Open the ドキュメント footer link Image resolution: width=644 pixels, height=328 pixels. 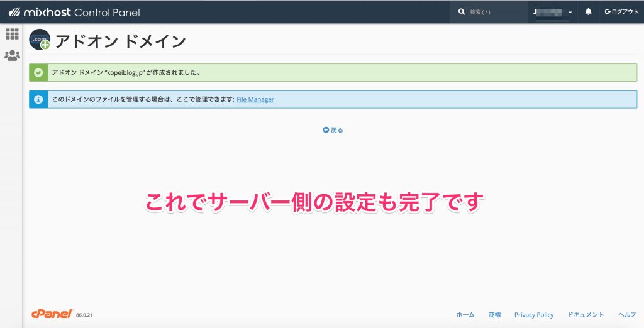tap(586, 315)
